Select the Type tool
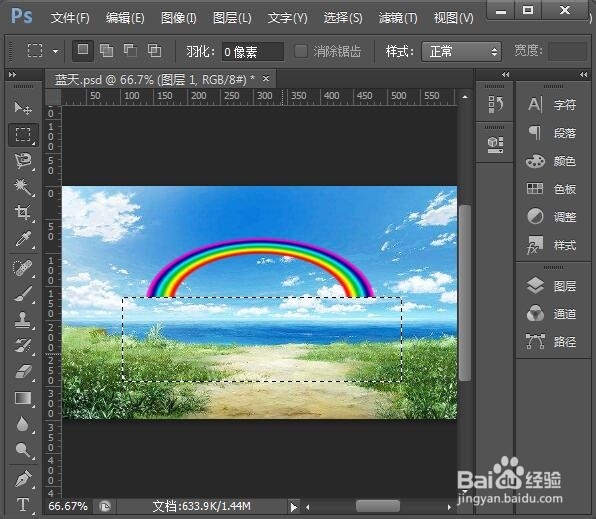The height and width of the screenshot is (519, 596). [x=23, y=505]
